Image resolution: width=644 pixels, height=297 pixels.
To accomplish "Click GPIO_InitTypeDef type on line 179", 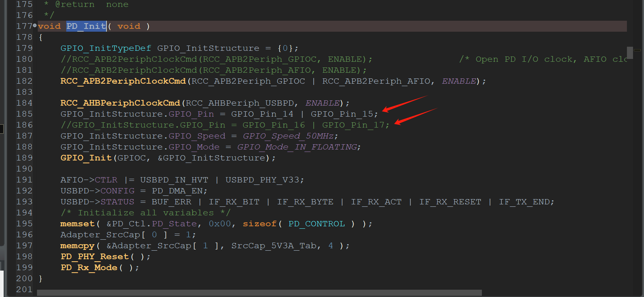I will pyautogui.click(x=106, y=48).
